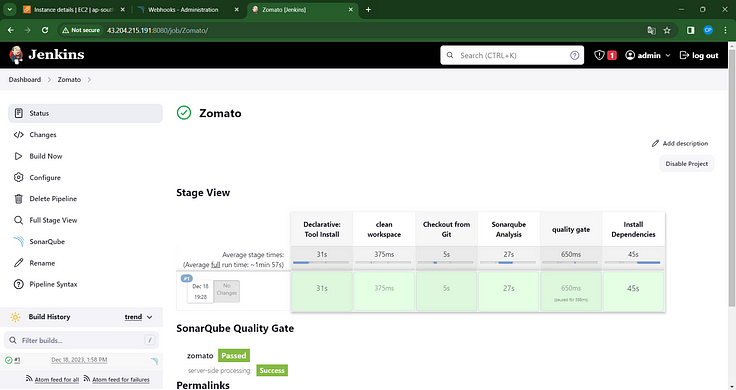This screenshot has height=390, width=736.
Task: Click the Build History sun weather icon
Action: coord(15,317)
